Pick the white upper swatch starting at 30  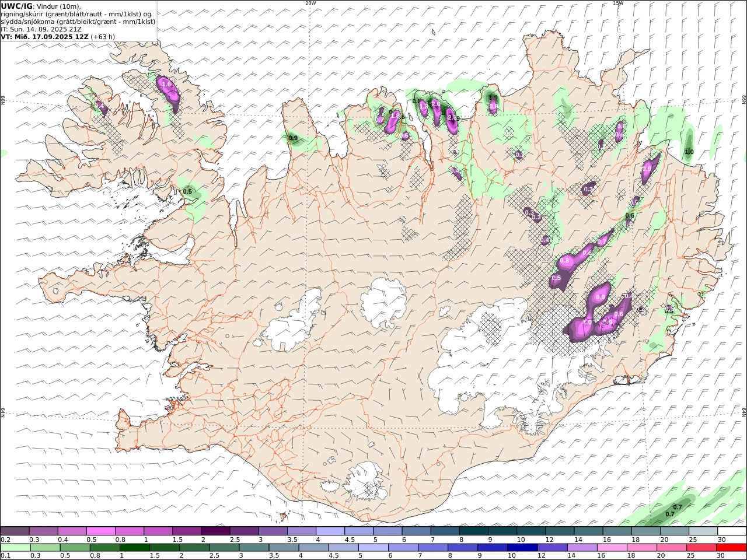732,531
